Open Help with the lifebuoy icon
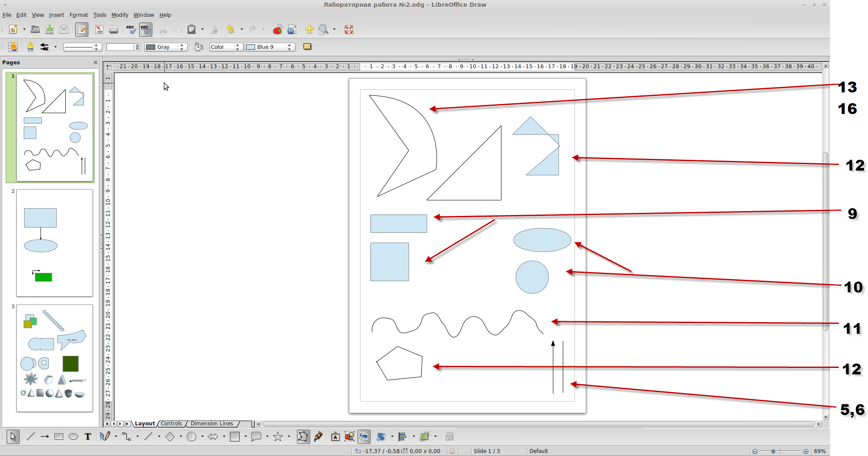The image size is (868, 456). click(349, 29)
